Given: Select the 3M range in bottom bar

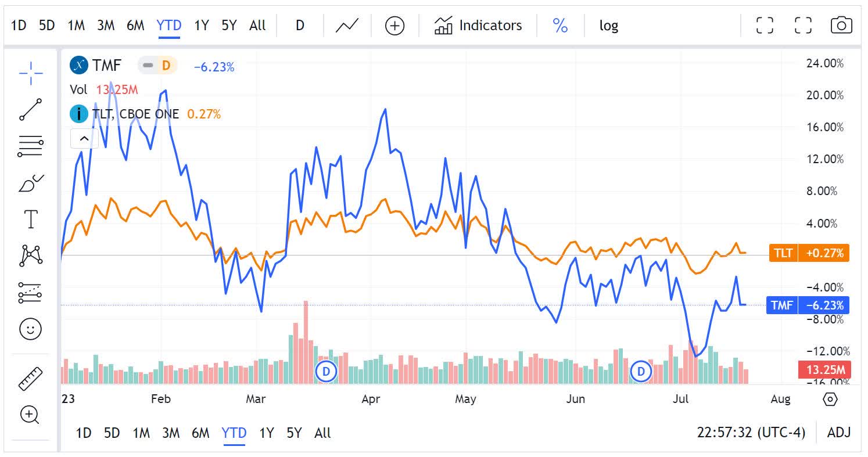Looking at the screenshot, I should pos(171,433).
